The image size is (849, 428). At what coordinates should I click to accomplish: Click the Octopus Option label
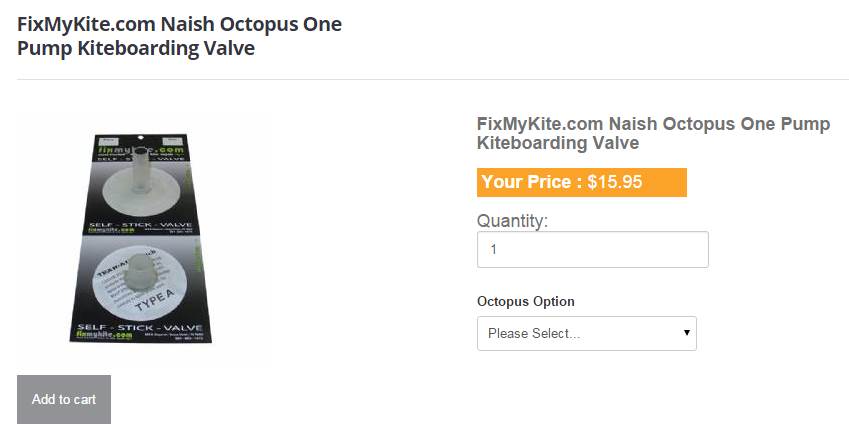[x=526, y=302]
